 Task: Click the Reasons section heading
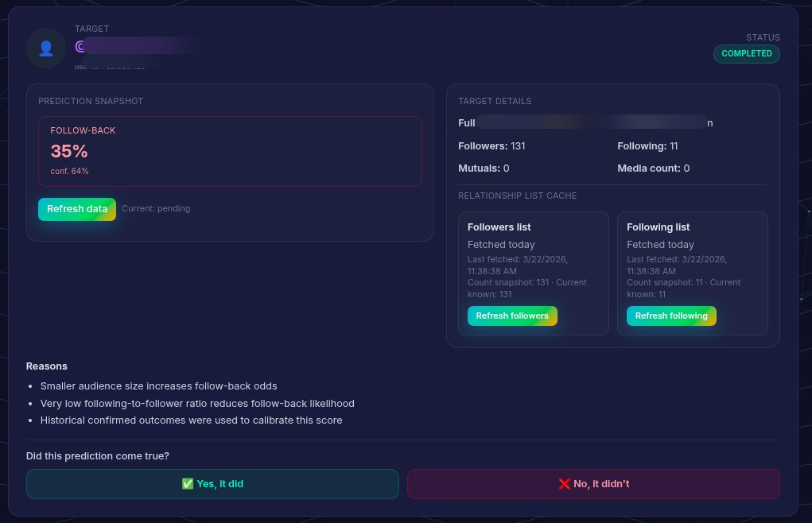tap(47, 366)
